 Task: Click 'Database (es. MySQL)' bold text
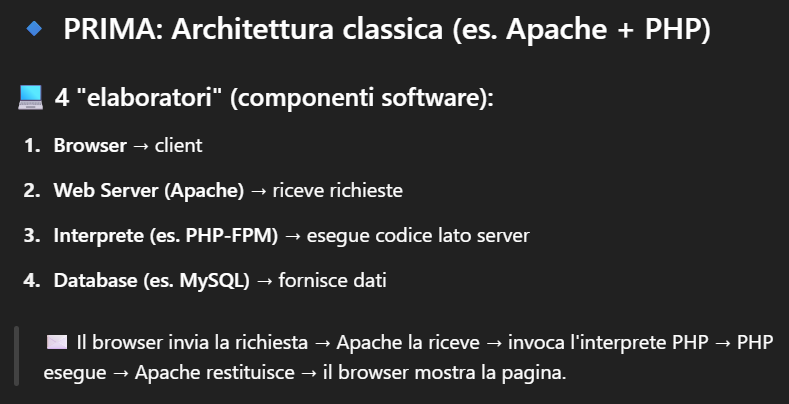tap(151, 281)
